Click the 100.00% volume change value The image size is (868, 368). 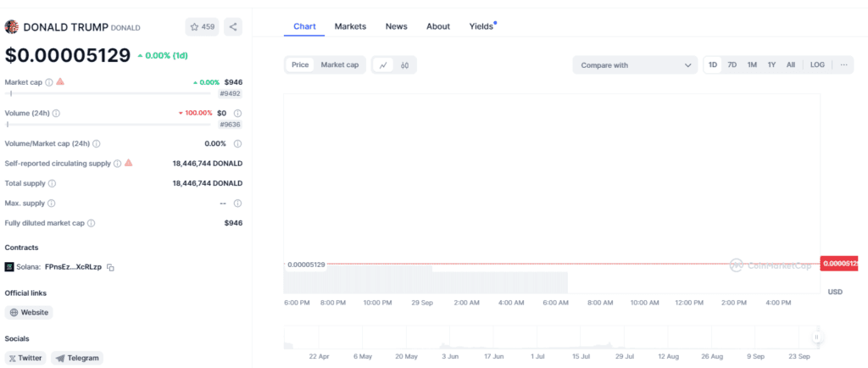(196, 113)
